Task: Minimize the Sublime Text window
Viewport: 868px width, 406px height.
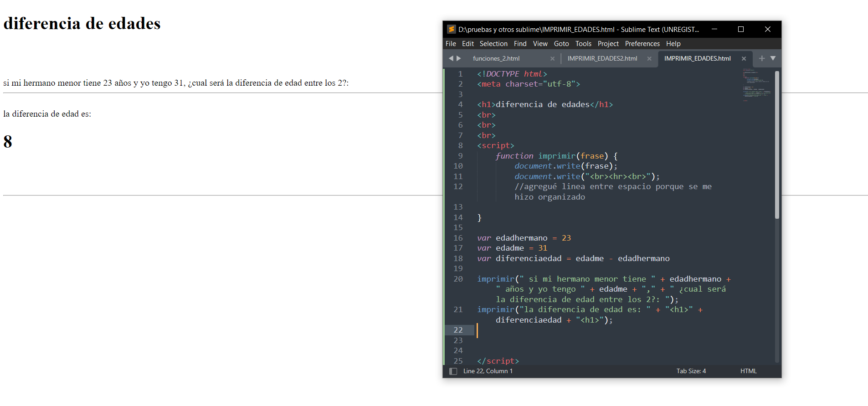Action: click(714, 29)
